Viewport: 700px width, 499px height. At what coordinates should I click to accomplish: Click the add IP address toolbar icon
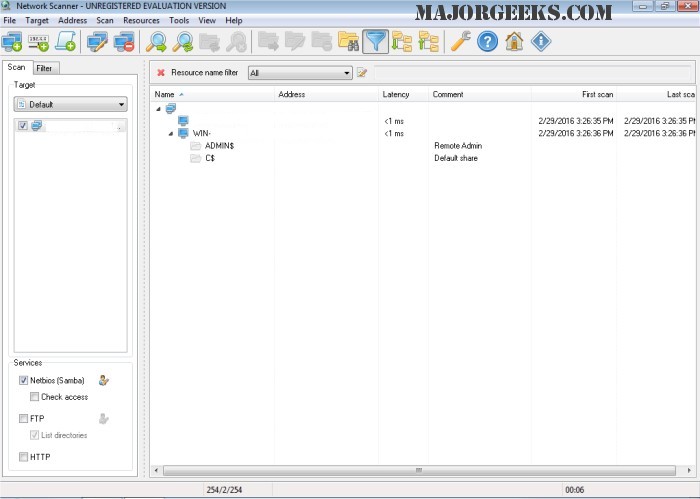click(39, 41)
